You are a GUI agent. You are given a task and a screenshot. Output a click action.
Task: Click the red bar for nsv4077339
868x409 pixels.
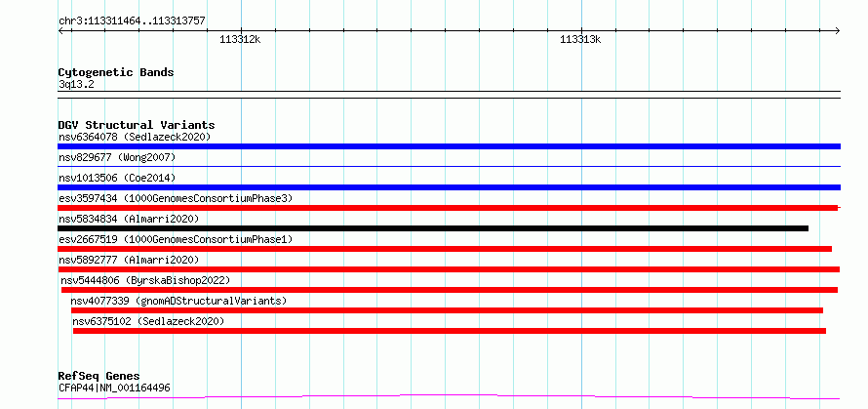click(447, 310)
